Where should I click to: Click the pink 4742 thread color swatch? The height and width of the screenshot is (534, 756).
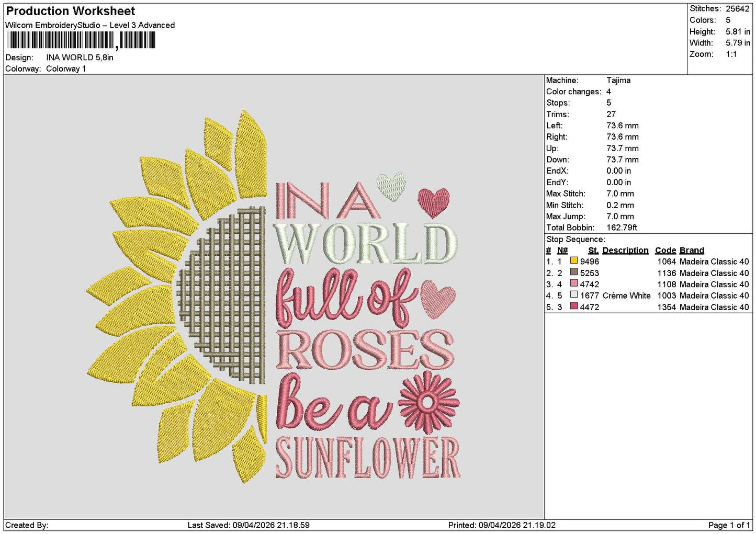tap(574, 284)
